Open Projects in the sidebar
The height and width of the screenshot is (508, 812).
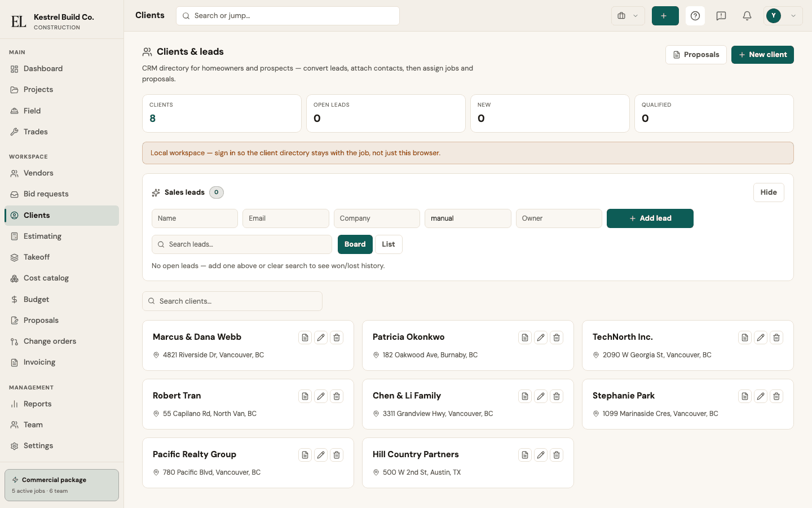(62, 90)
